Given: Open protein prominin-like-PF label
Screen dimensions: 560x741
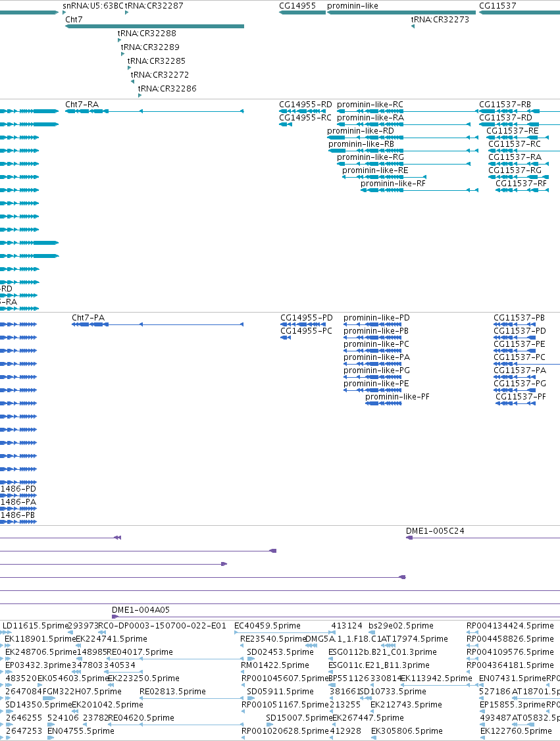Looking at the screenshot, I should [397, 396].
